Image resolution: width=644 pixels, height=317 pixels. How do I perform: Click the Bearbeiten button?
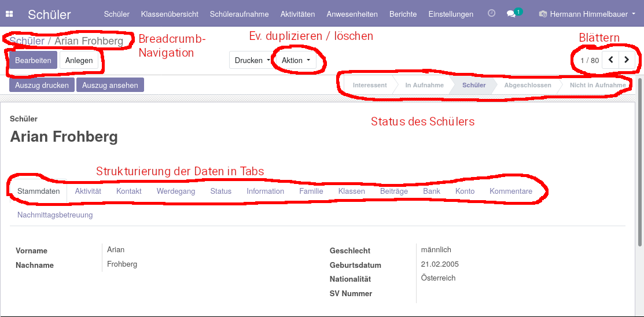click(x=33, y=60)
